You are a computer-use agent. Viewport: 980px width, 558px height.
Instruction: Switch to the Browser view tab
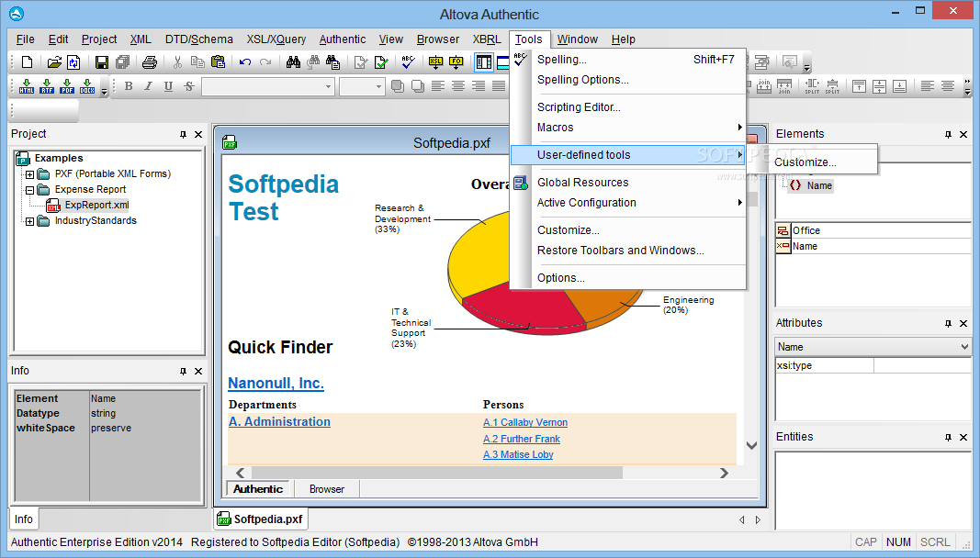327,489
